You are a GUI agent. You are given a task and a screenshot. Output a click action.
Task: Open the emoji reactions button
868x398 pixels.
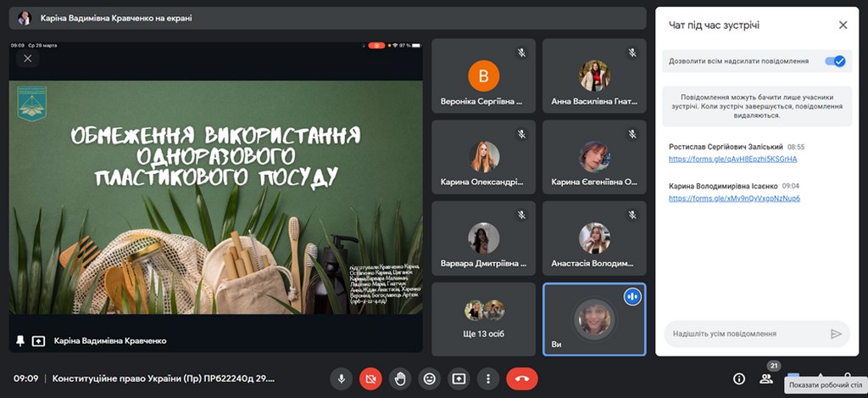[x=430, y=378]
